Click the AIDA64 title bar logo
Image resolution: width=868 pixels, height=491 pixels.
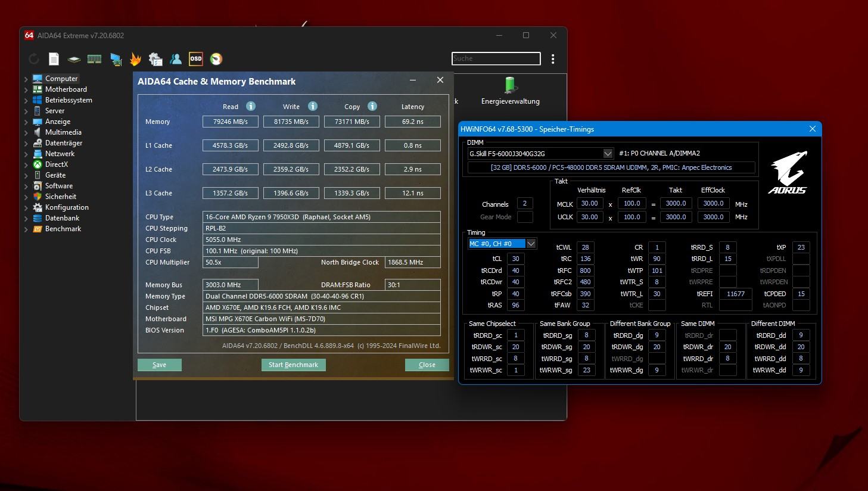(x=29, y=35)
